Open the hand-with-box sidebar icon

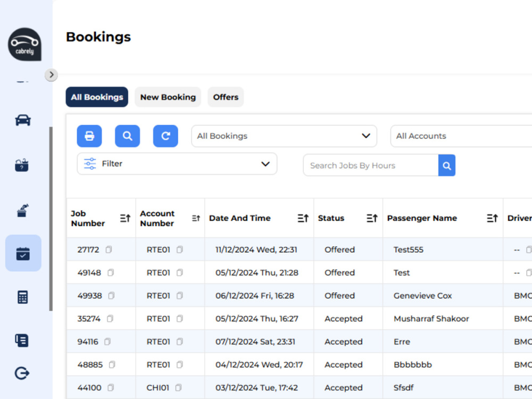pos(23,210)
